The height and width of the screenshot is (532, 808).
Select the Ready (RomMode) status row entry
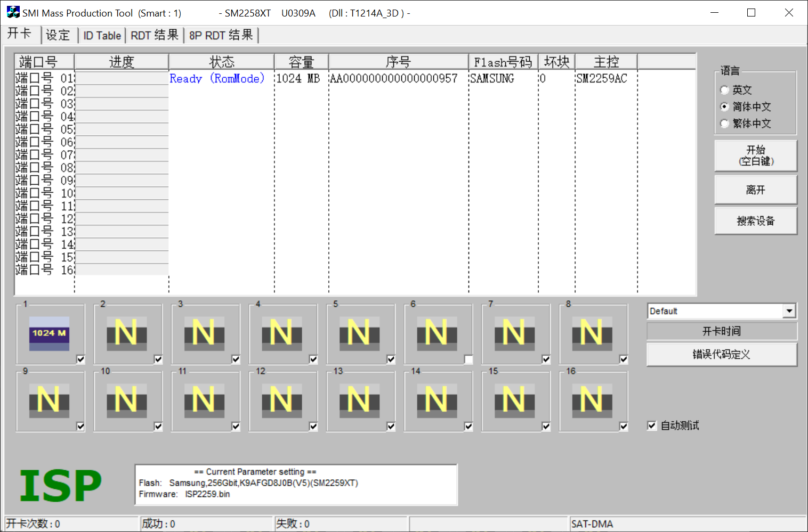(217, 78)
